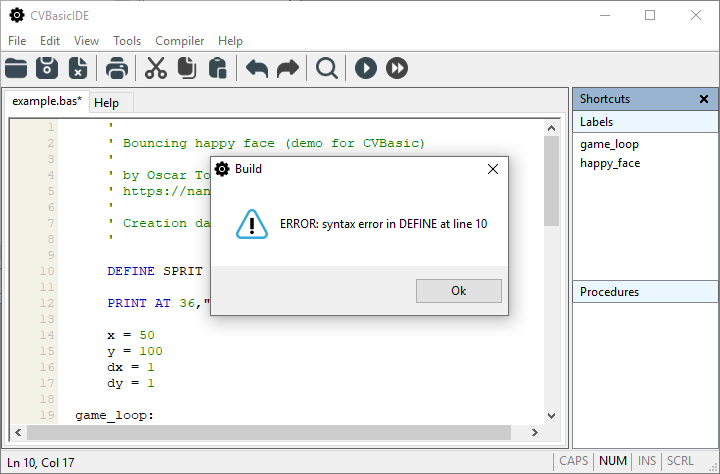Click the vertical scrollbar up arrow
Screen dimensions: 720x474
551,128
